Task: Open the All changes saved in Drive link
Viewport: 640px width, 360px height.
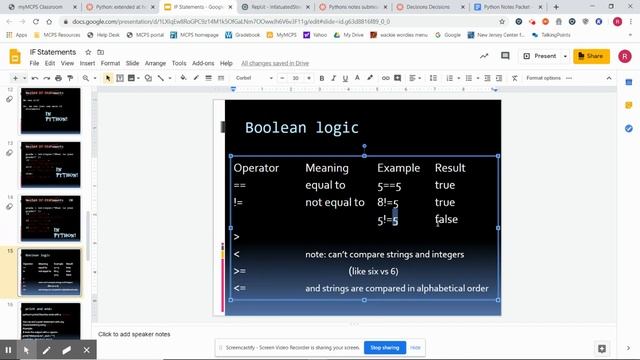Action: click(x=275, y=63)
